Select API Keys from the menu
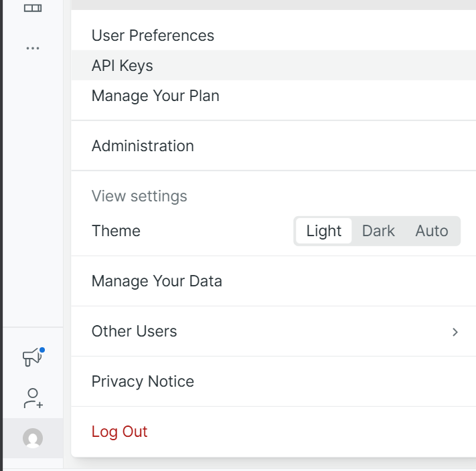The height and width of the screenshot is (471, 476). pyautogui.click(x=123, y=66)
